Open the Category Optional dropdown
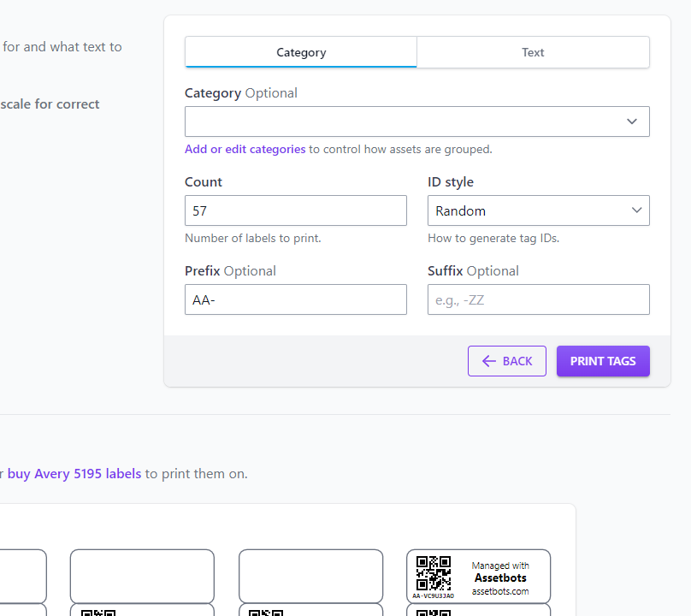The image size is (691, 616). pos(416,121)
